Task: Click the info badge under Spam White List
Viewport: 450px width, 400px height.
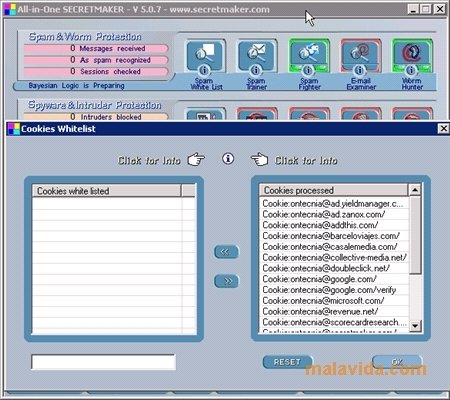Action: 204,70
